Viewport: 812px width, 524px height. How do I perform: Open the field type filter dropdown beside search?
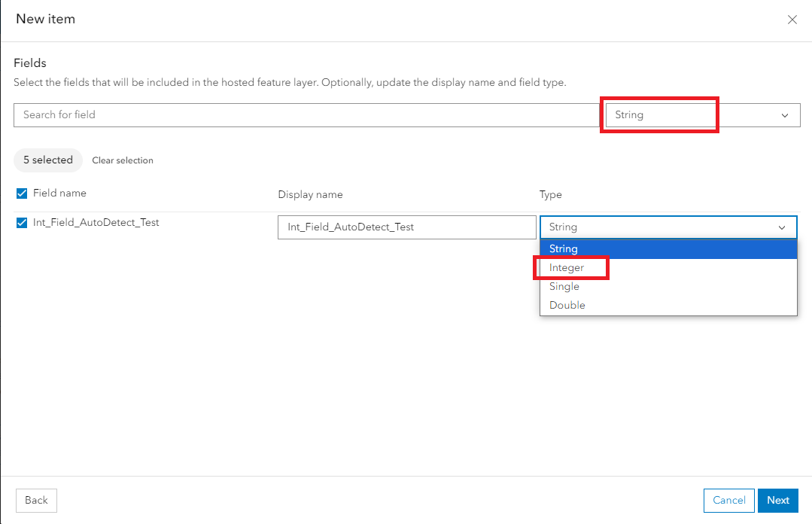(702, 115)
